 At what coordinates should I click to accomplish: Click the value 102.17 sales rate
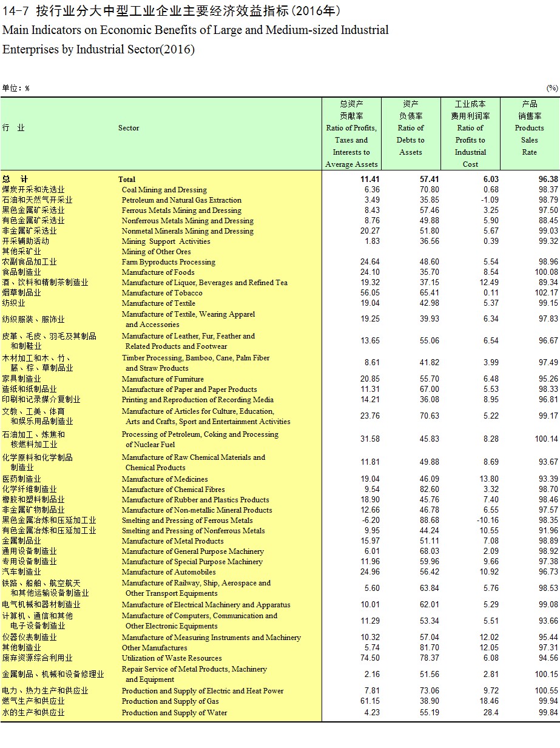(546, 293)
